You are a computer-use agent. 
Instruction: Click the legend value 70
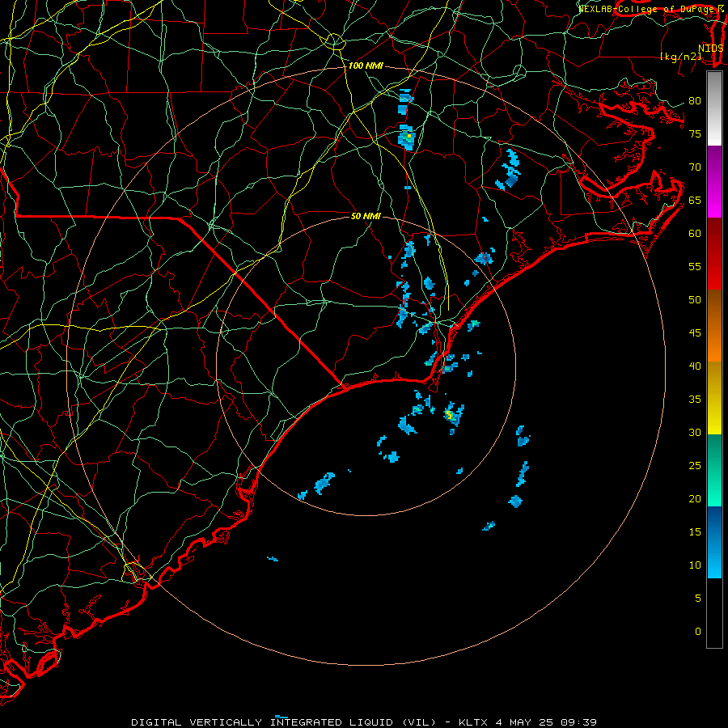pyautogui.click(x=695, y=167)
